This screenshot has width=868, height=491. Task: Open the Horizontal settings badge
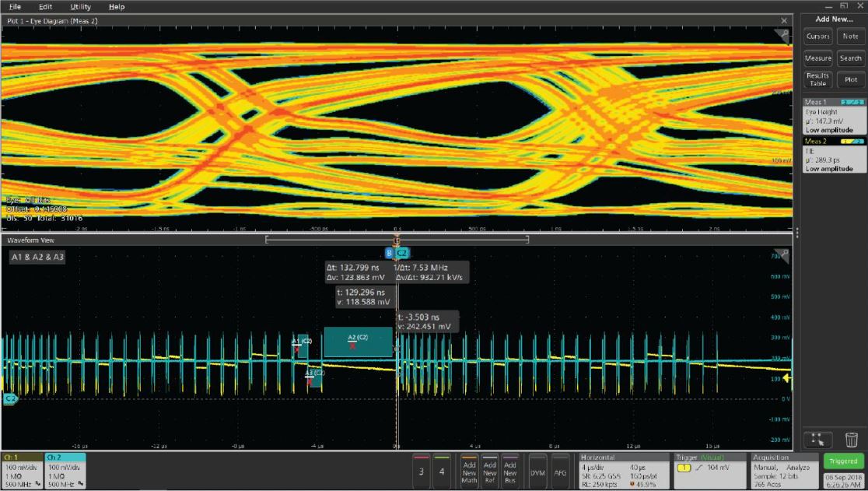(x=622, y=470)
